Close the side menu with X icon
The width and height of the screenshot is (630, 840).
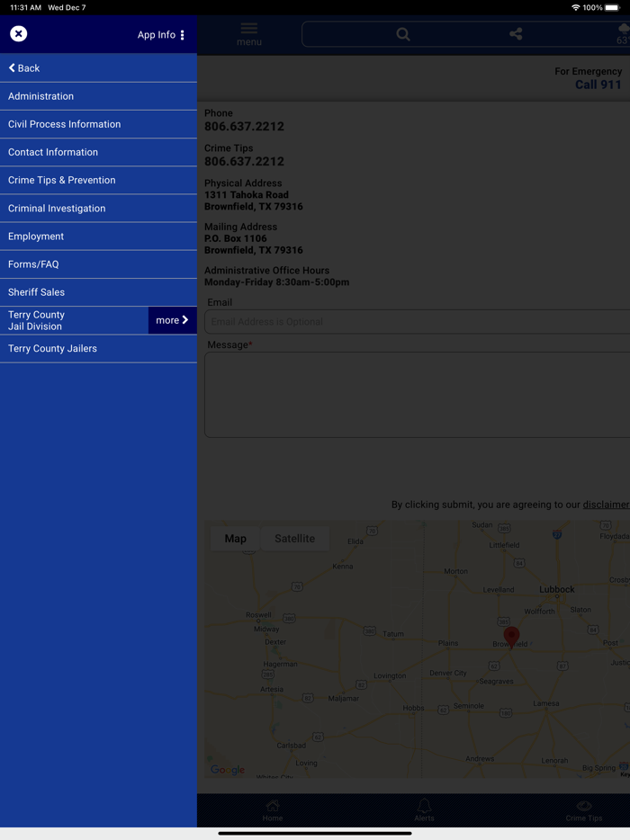coord(18,34)
